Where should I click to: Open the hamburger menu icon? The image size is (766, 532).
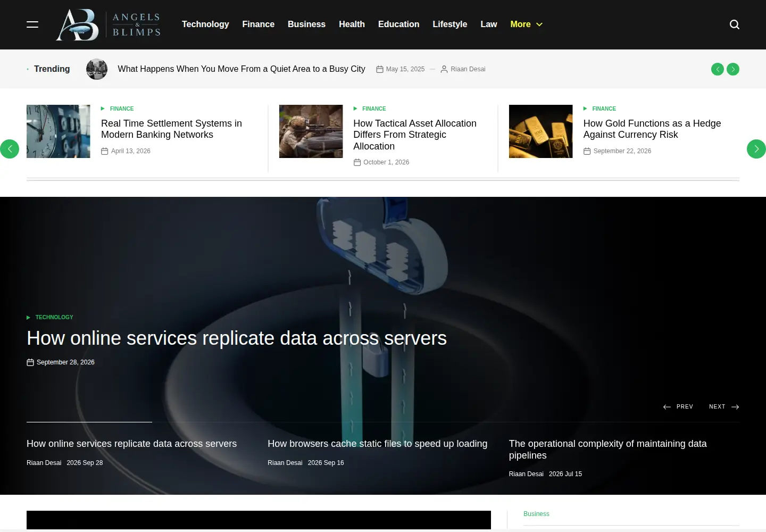(32, 24)
